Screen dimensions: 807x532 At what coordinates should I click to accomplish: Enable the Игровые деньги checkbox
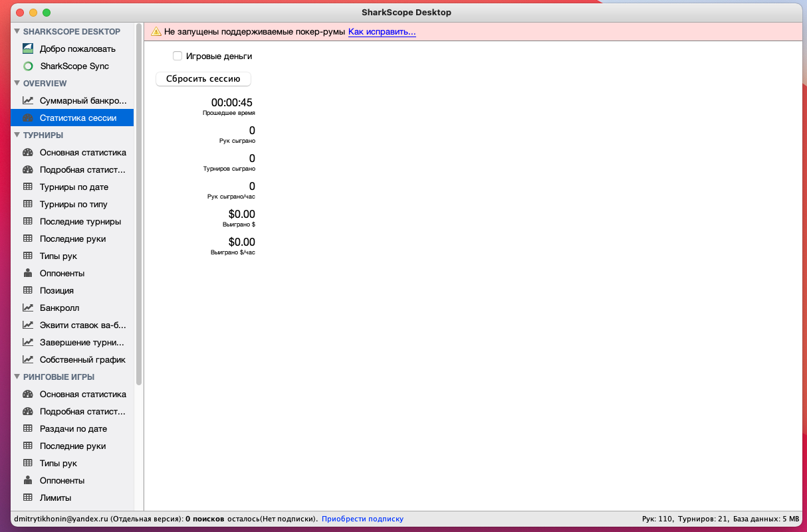click(177, 56)
